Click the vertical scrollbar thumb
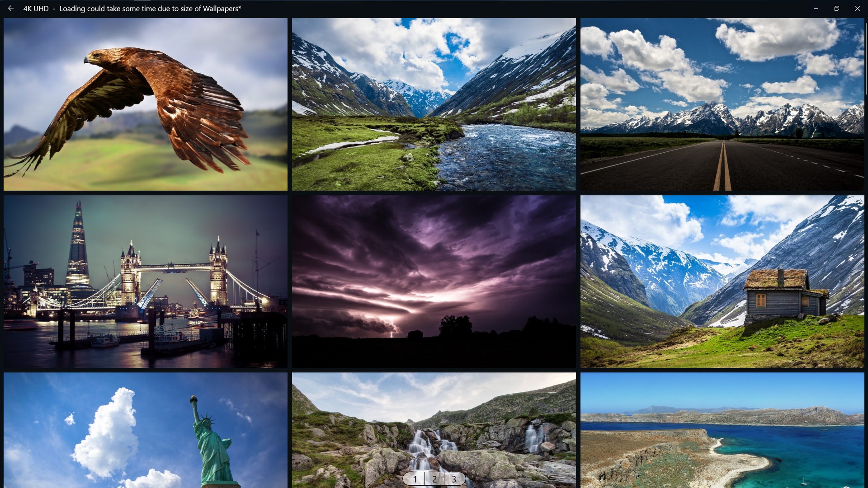Image resolution: width=868 pixels, height=488 pixels. coord(866,59)
